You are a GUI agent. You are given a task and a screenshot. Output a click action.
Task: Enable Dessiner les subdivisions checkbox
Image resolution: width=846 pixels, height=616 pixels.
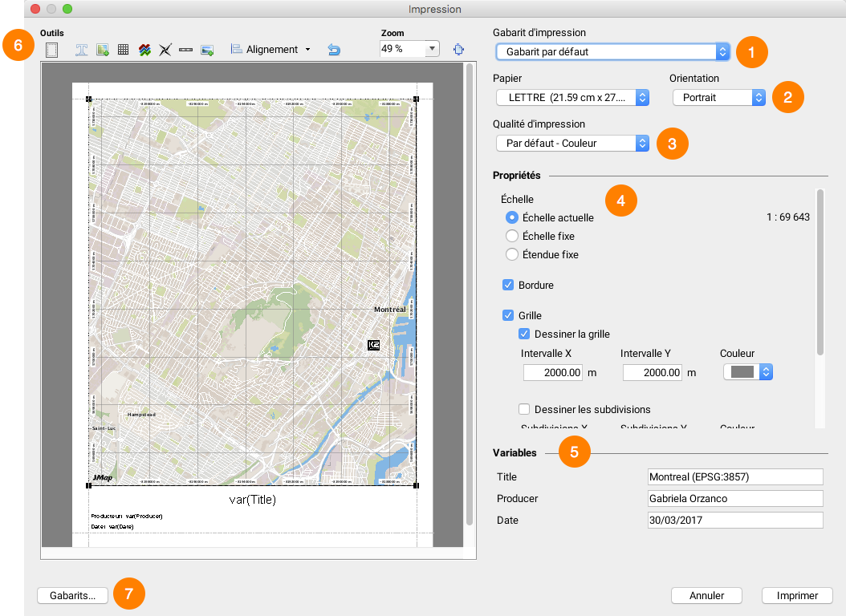(x=524, y=409)
